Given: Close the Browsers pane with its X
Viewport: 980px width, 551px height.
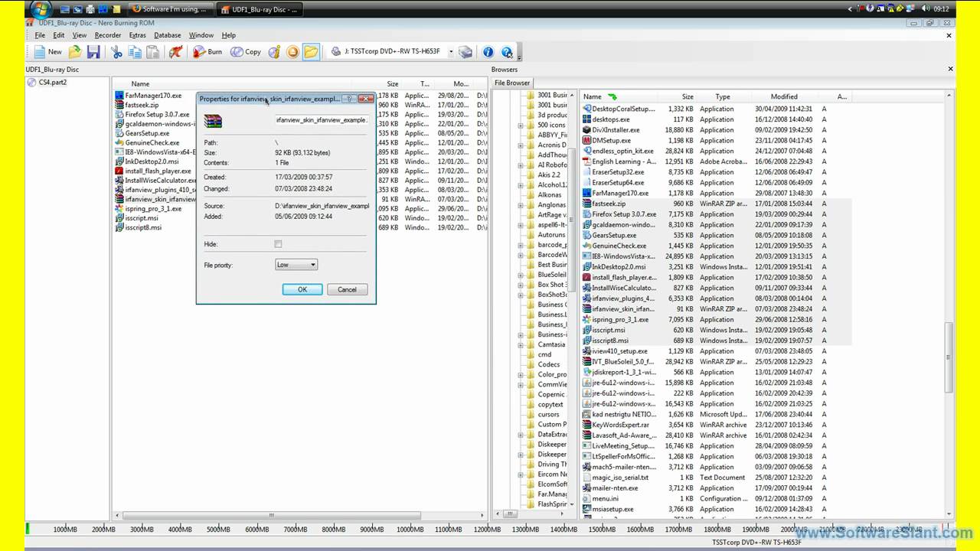Looking at the screenshot, I should (951, 69).
